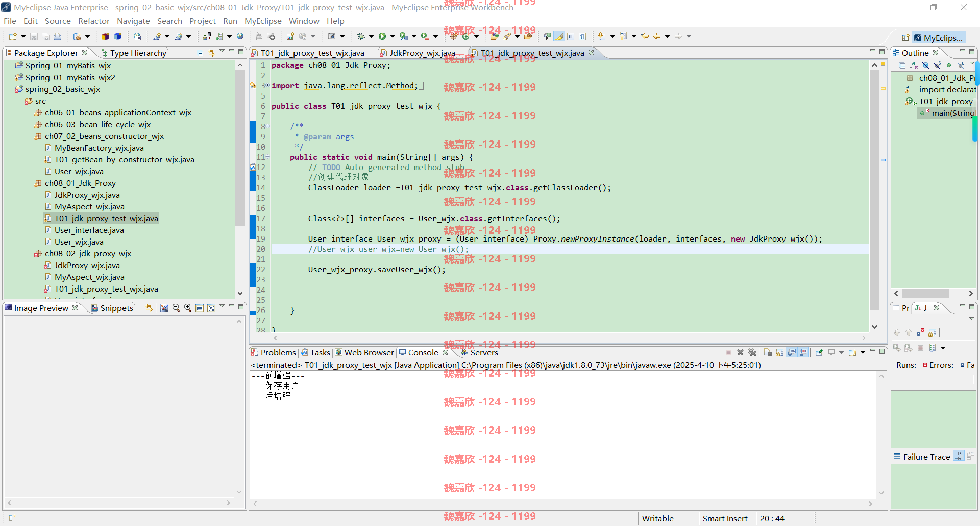The image size is (980, 526).
Task: Switch to the Problems tab
Action: click(x=273, y=352)
